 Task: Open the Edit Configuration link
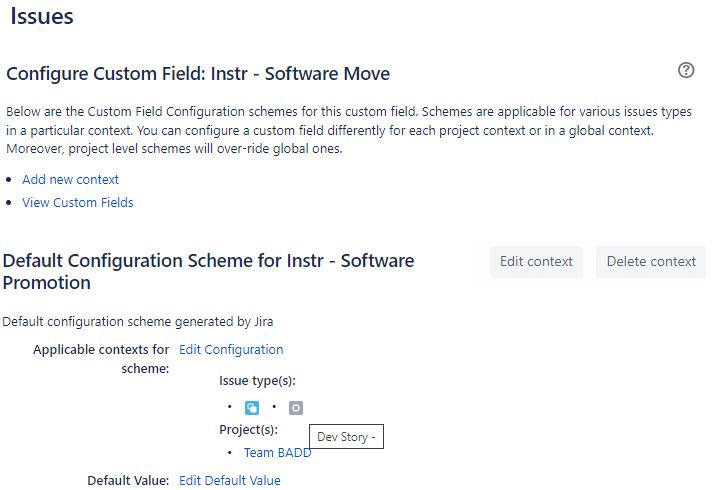pyautogui.click(x=231, y=350)
